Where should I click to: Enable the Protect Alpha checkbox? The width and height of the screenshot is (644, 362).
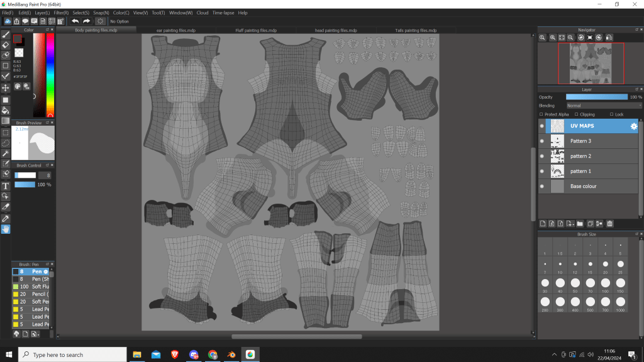(542, 114)
